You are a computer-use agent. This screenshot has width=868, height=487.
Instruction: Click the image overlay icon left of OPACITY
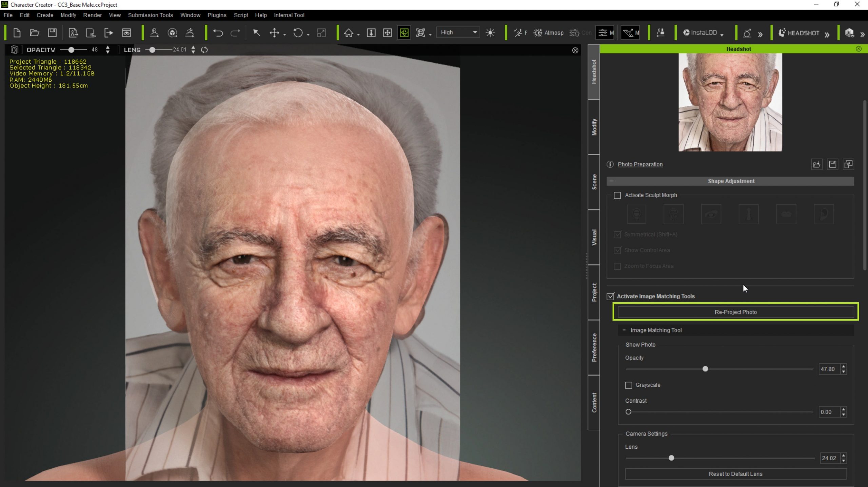click(14, 50)
